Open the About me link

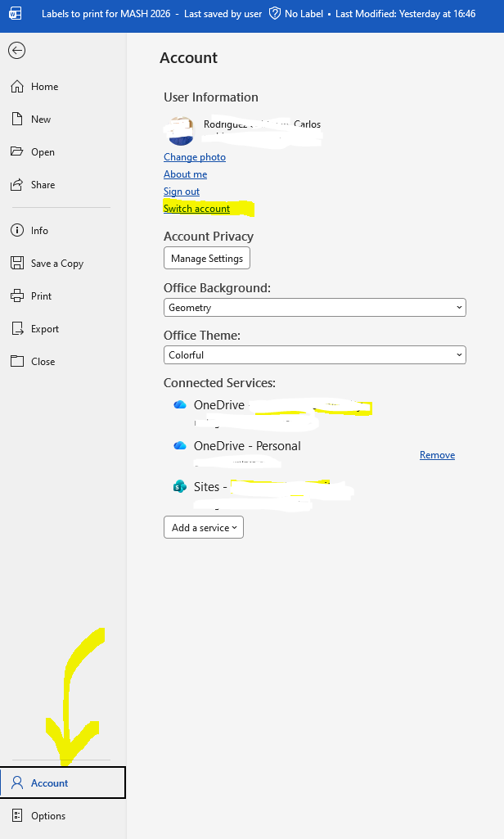tap(185, 174)
